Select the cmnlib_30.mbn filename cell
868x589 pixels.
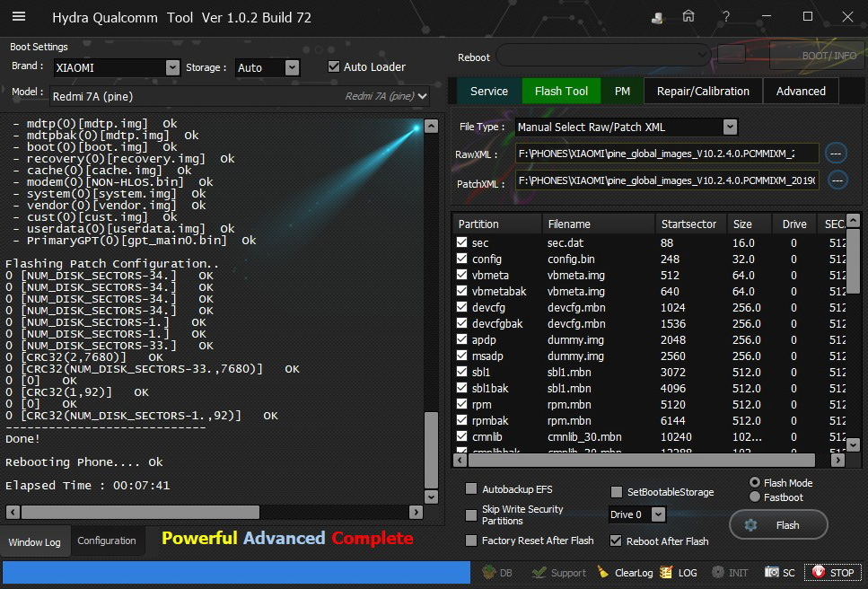pyautogui.click(x=584, y=436)
